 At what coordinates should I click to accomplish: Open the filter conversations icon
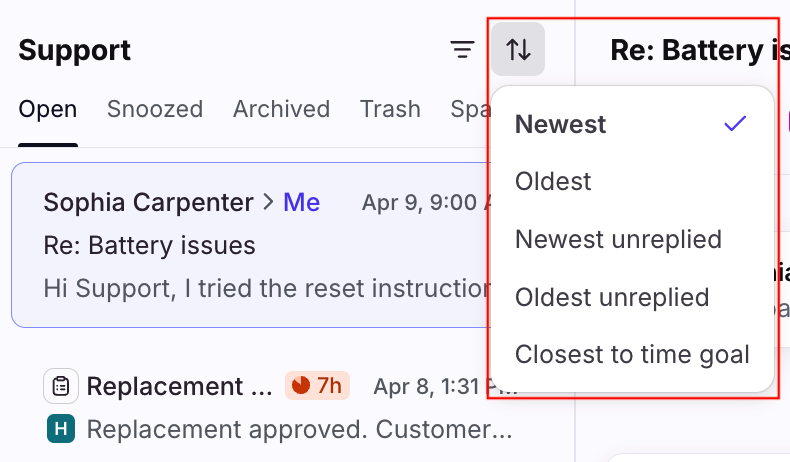tap(462, 49)
